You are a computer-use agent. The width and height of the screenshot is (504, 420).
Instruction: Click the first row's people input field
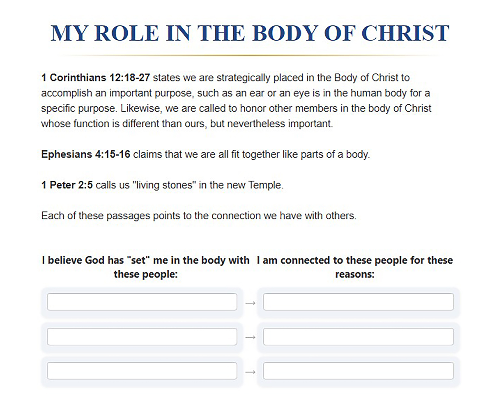click(142, 302)
